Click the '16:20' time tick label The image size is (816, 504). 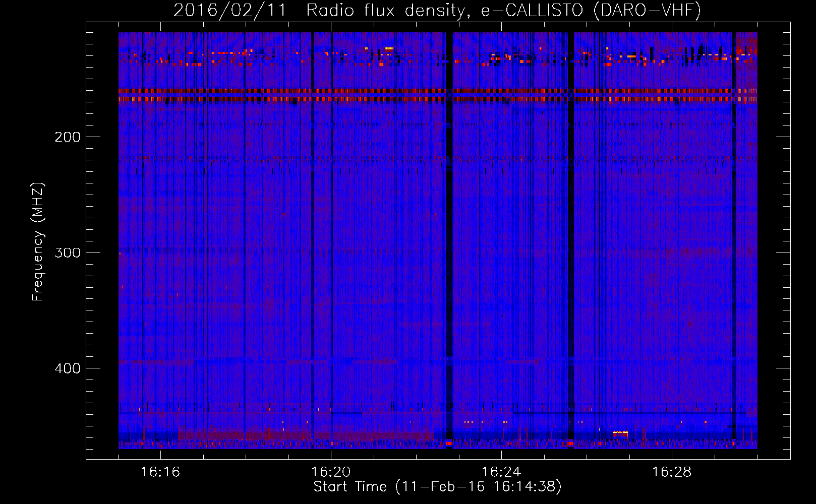(331, 472)
